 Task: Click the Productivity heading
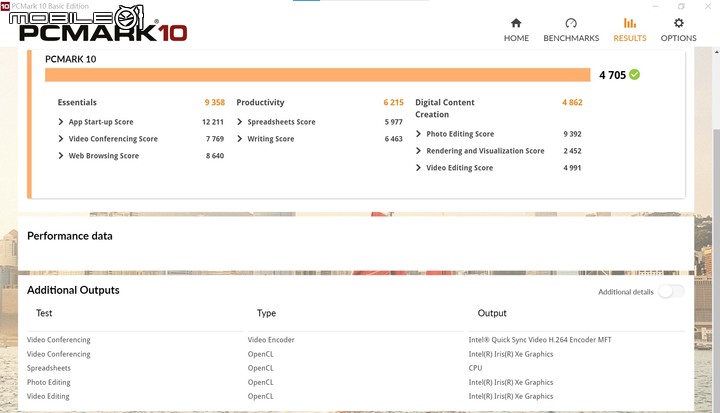260,102
